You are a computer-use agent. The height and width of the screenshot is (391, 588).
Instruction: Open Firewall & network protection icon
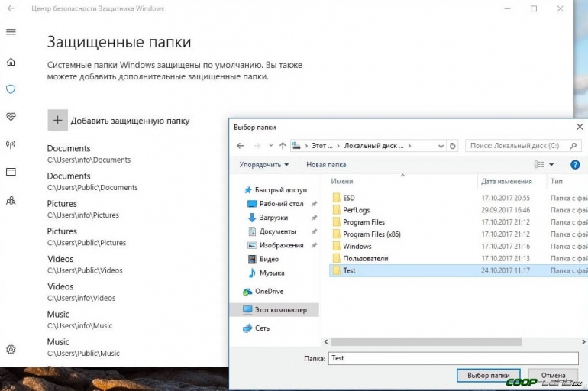point(11,144)
